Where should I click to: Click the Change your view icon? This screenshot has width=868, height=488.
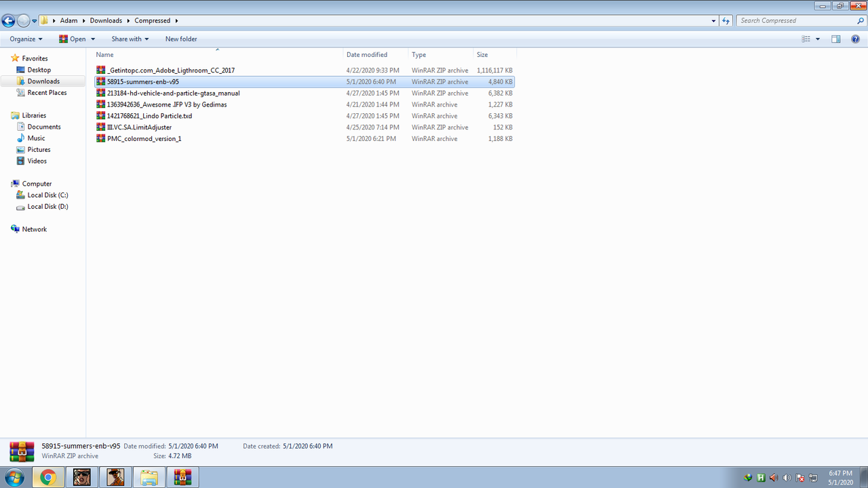coord(806,39)
